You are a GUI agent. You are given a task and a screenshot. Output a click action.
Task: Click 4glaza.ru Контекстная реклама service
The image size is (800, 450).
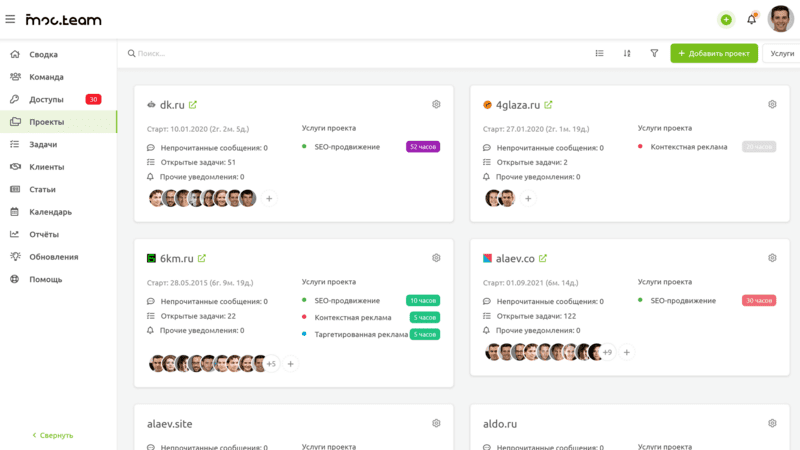689,147
